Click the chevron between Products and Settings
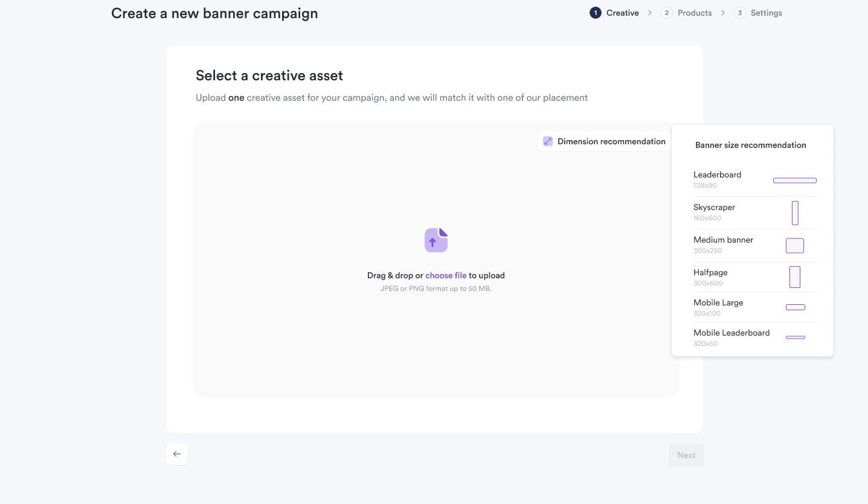The image size is (868, 504). point(722,12)
